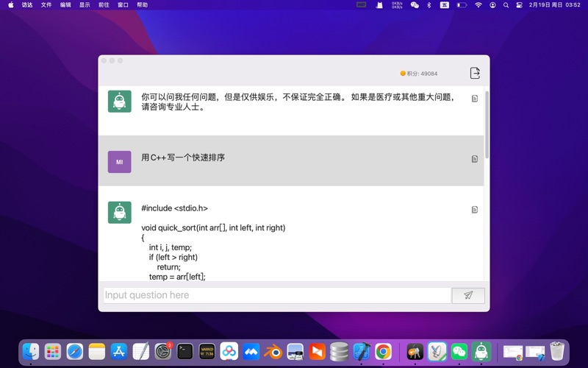Click the 'void quick_sort(int arr[], int left, int right)' line
This screenshot has height=368, width=588.
pyautogui.click(x=213, y=227)
